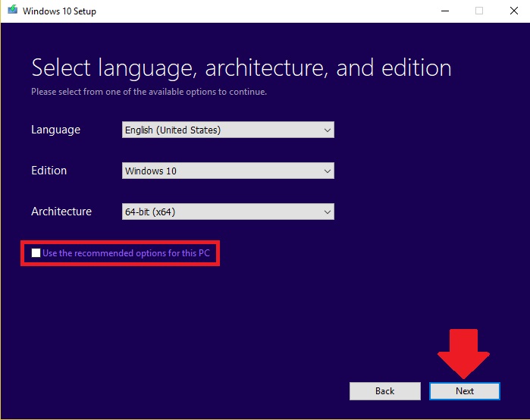
Task: Tick the recommended options for this PC checkbox
Action: (x=36, y=252)
